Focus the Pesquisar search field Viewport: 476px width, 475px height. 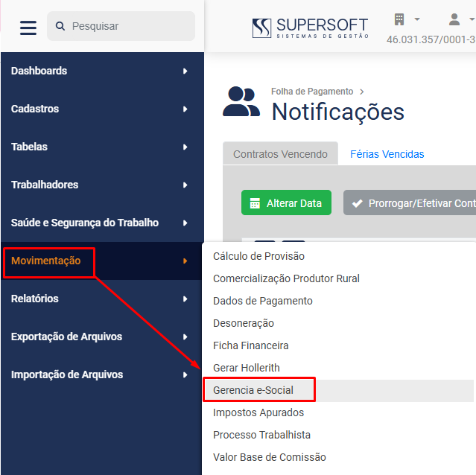(x=121, y=26)
